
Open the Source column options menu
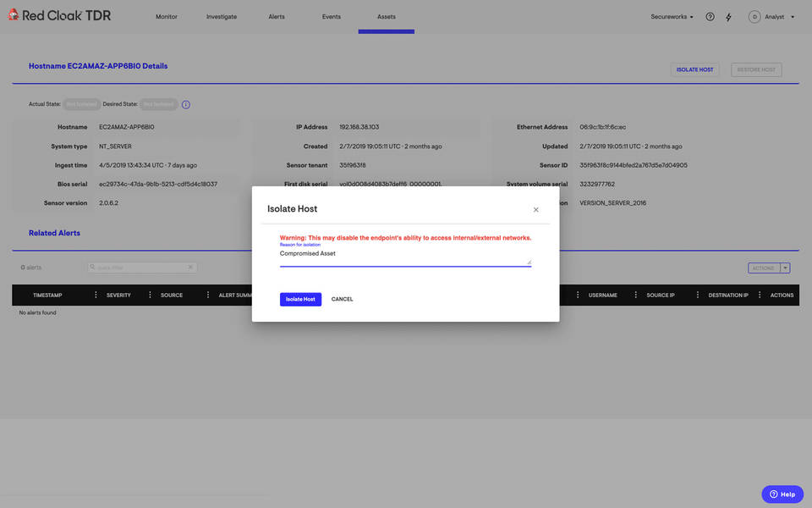pos(203,295)
